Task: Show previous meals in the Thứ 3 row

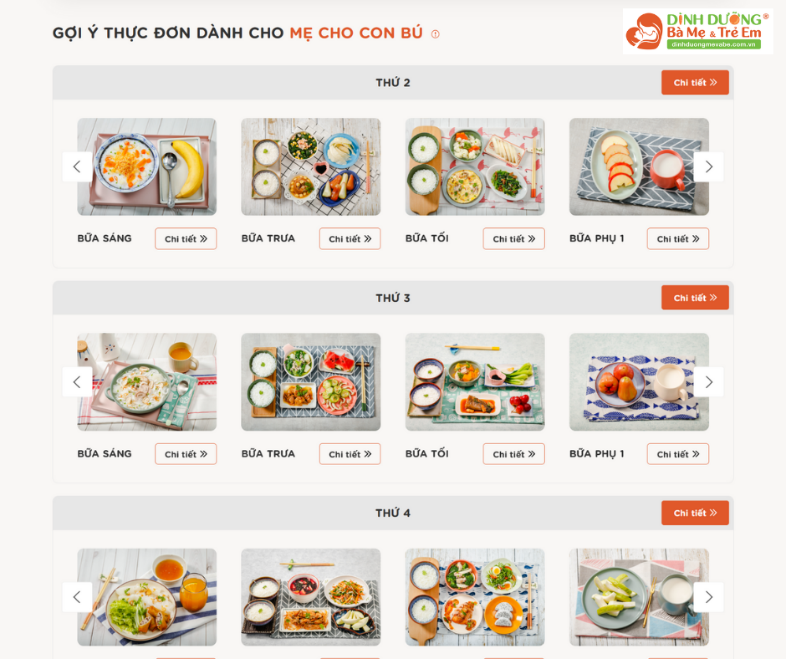Action: 77,382
